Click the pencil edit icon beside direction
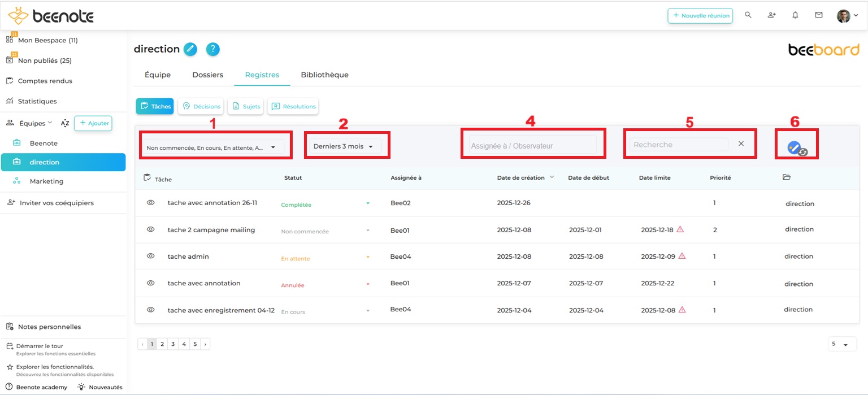Image resolution: width=868 pixels, height=395 pixels. pyautogui.click(x=191, y=49)
